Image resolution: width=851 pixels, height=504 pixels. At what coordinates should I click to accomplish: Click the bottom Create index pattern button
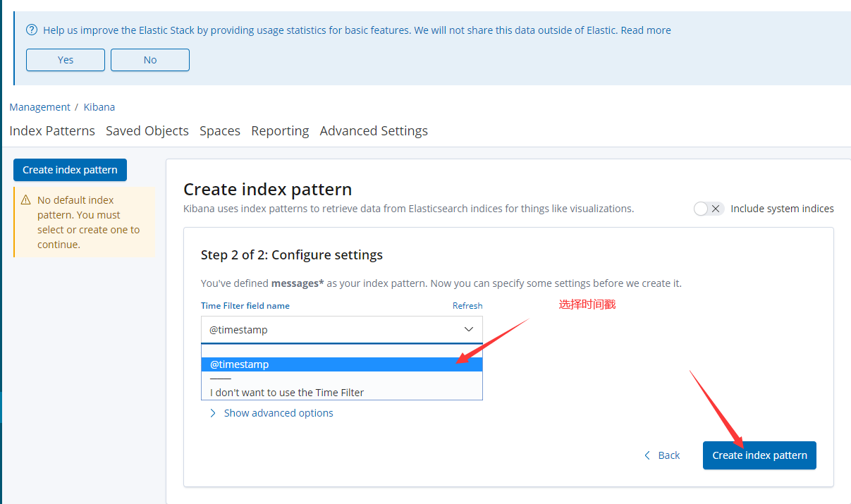[x=759, y=455]
